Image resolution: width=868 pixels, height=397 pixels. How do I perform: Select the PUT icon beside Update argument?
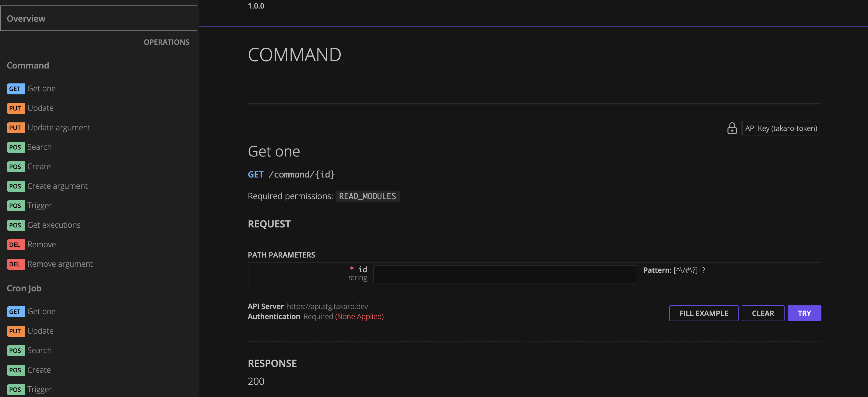click(15, 128)
